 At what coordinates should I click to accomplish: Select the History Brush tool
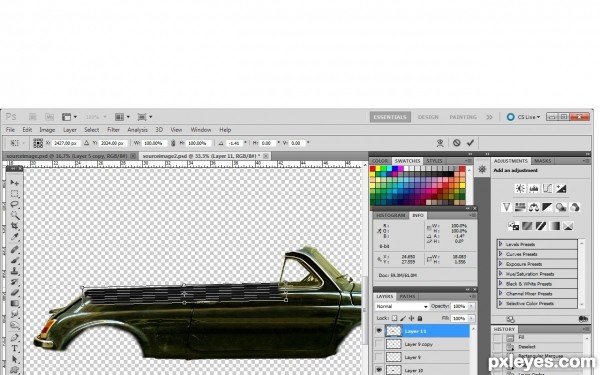point(15,282)
